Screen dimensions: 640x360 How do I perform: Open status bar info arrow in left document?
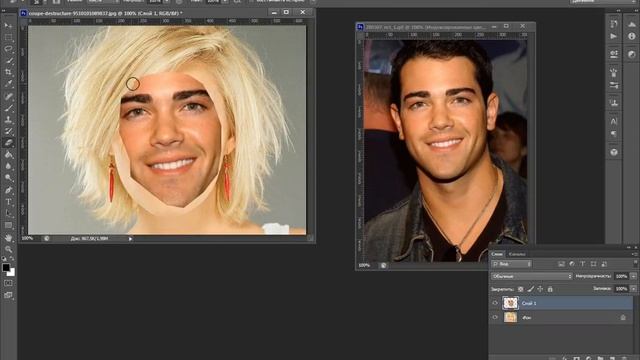click(130, 239)
